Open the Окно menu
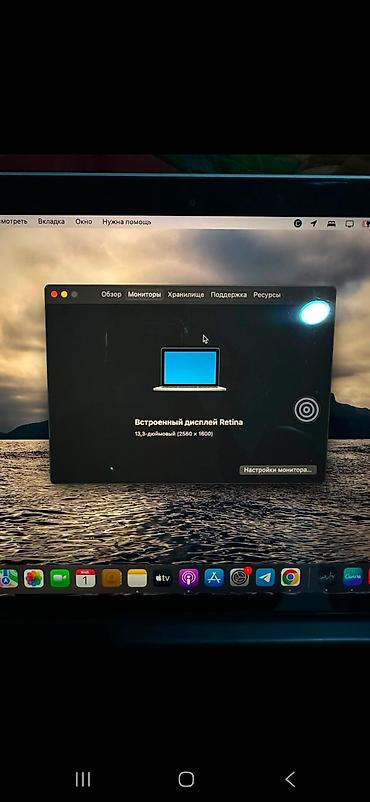 click(83, 221)
